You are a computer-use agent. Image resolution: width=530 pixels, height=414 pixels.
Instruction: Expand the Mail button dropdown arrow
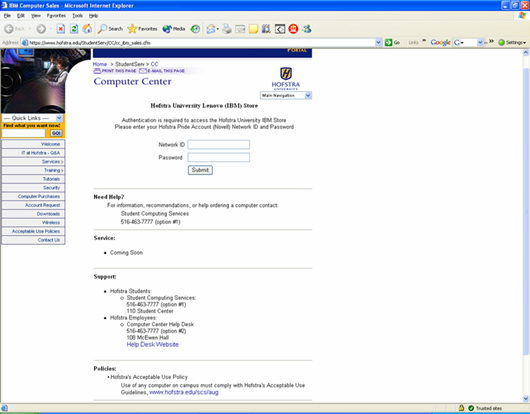pos(218,29)
